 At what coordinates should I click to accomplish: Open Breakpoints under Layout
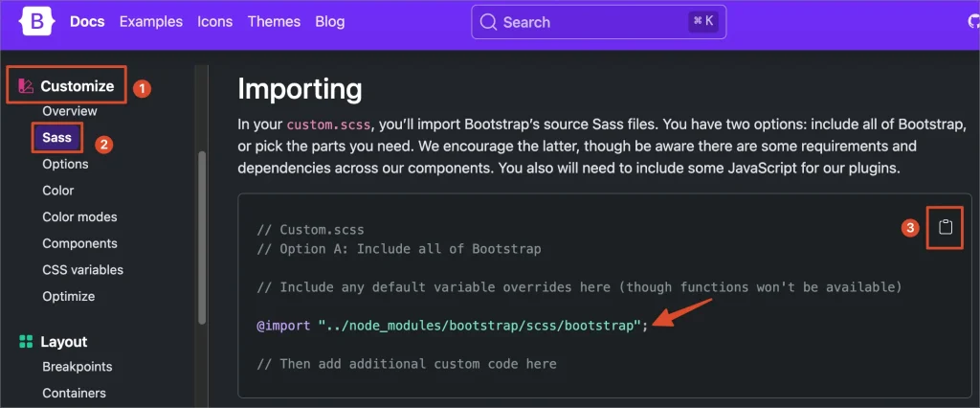point(77,367)
